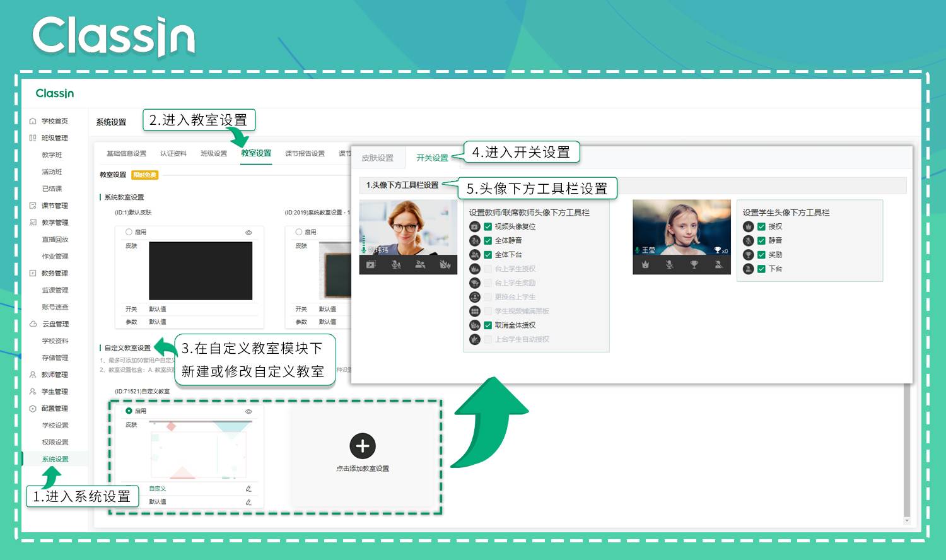Click cancel-authorization crown icon under teacher avatar
Image resolution: width=946 pixels, height=560 pixels.
pyautogui.click(x=445, y=265)
